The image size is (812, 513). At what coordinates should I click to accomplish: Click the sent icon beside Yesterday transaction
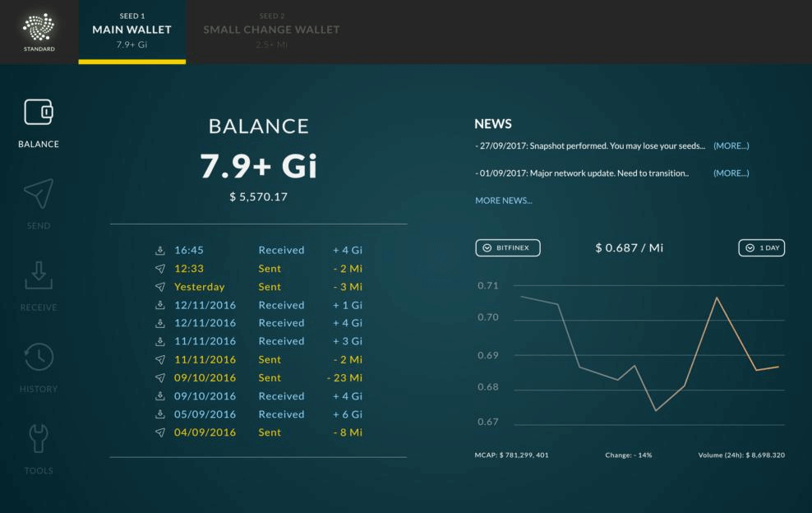click(160, 287)
